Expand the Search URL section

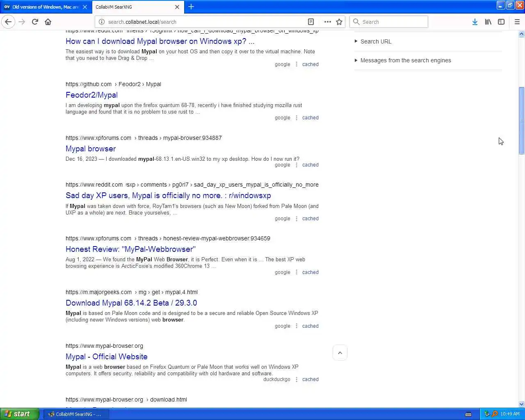pos(373,41)
